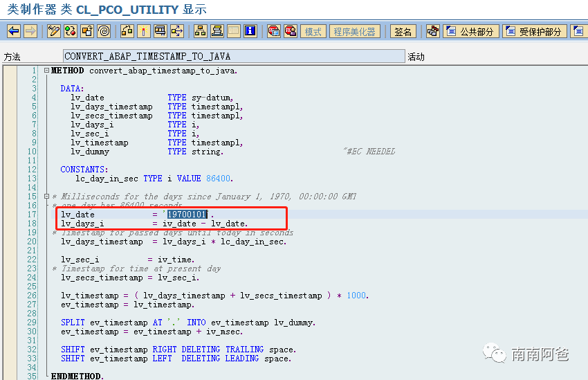Click the Test/Execute icon
The width and height of the screenshot is (588, 380).
[160, 31]
